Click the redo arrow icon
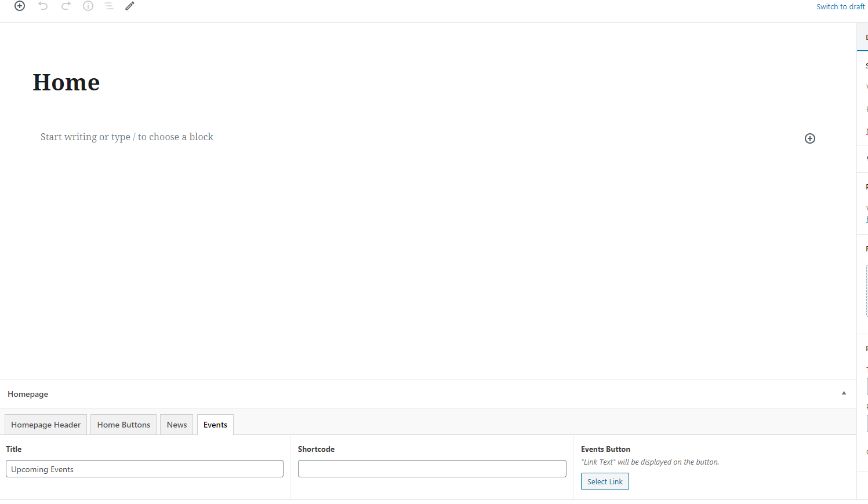 (66, 6)
